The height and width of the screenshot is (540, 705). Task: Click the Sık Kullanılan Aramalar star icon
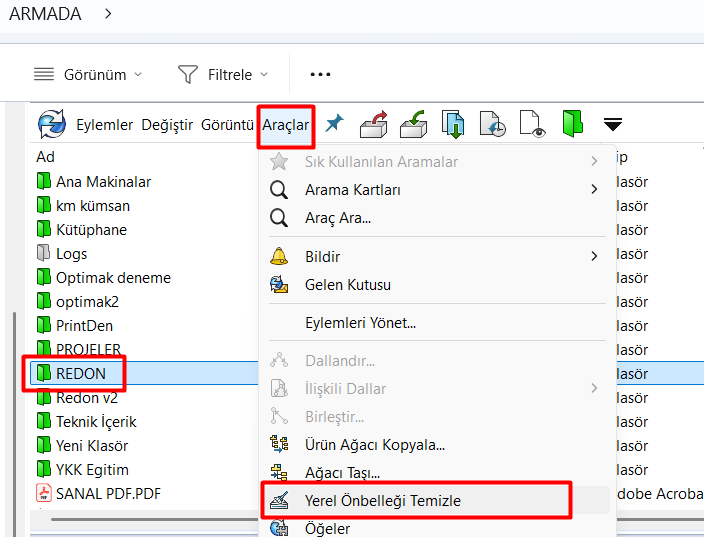coord(279,161)
